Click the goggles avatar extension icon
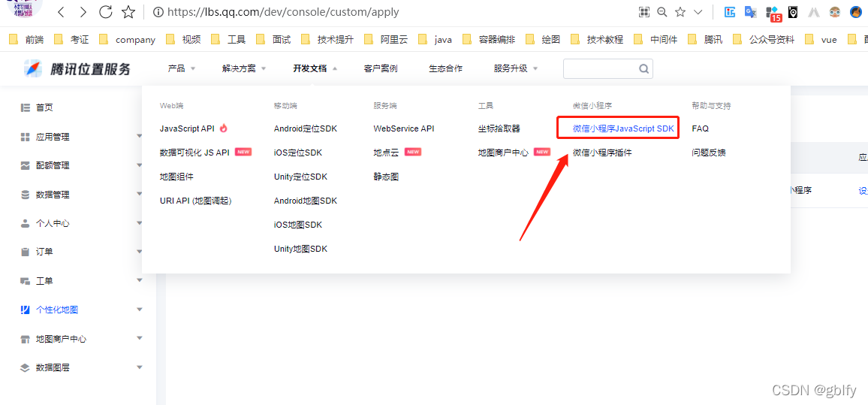 point(835,11)
